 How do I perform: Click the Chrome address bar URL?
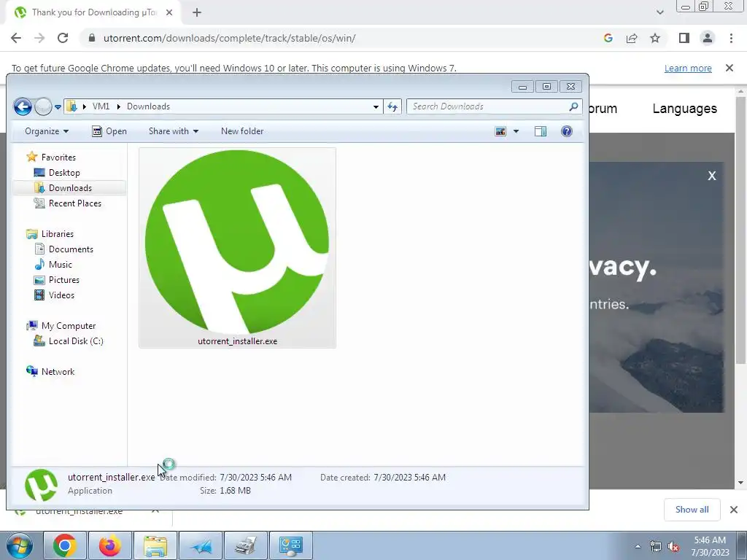click(229, 38)
